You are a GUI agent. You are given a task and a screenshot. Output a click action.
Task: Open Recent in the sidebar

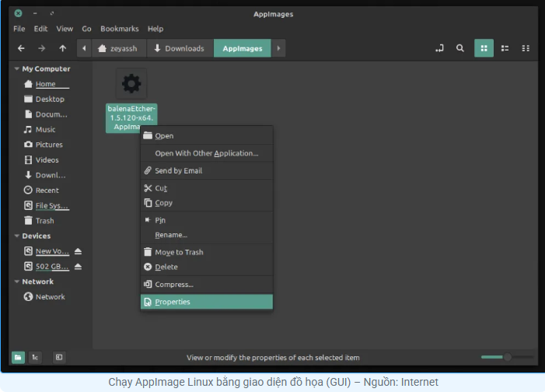click(x=41, y=191)
